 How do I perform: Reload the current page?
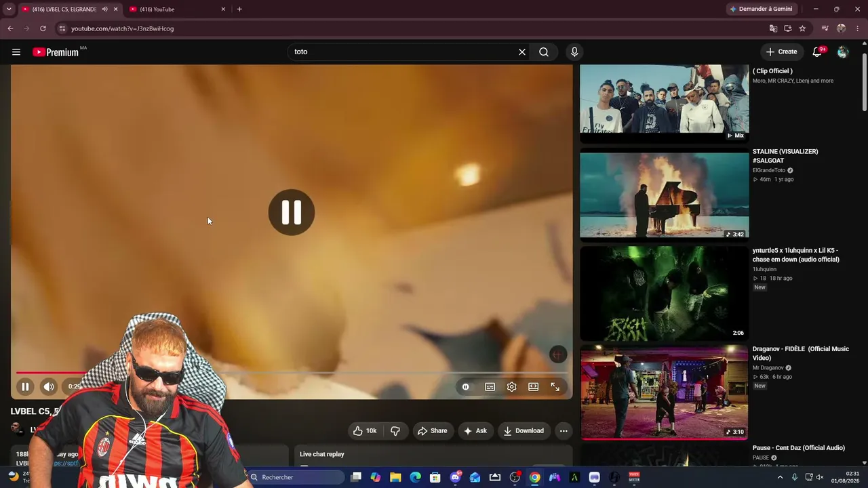coord(43,28)
